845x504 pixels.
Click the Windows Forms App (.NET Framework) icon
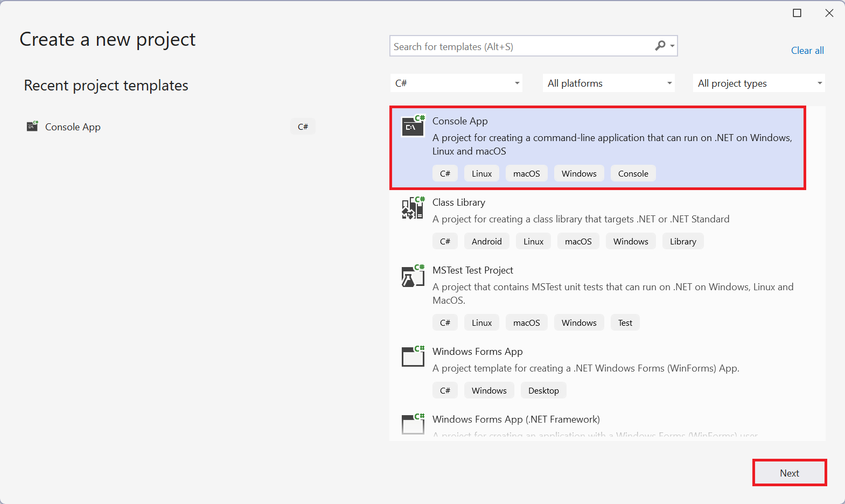click(413, 424)
